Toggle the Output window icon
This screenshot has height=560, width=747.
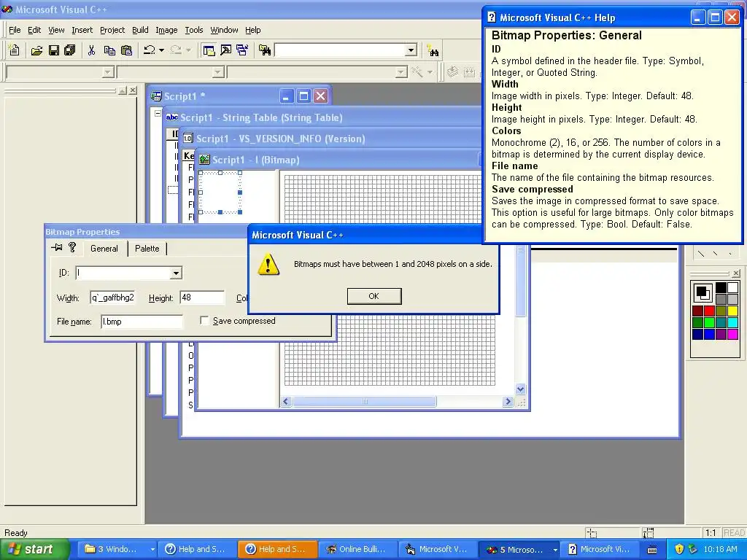click(225, 50)
